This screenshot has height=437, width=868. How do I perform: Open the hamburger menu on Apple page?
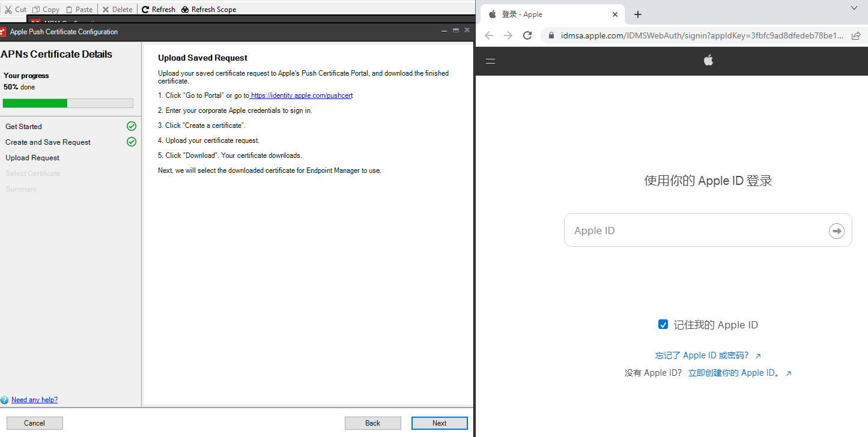click(x=490, y=61)
